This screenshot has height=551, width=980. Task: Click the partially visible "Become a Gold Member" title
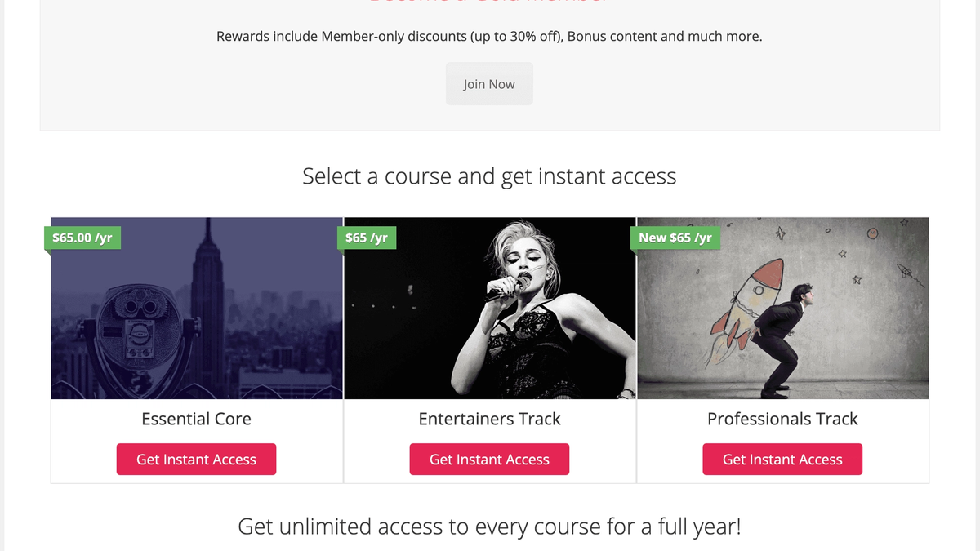point(489,2)
